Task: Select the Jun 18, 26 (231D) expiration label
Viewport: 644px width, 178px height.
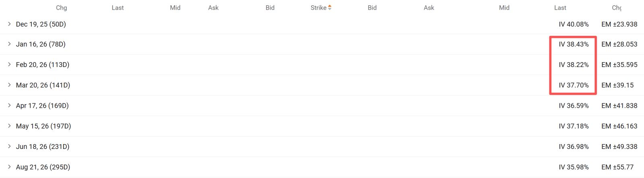Action: coord(43,147)
